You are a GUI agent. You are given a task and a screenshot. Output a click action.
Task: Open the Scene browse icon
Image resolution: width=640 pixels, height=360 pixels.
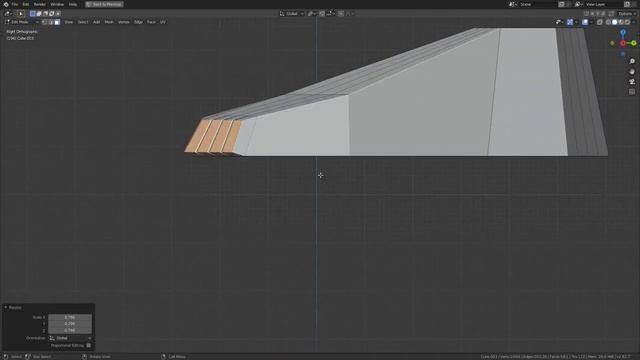tap(513, 4)
